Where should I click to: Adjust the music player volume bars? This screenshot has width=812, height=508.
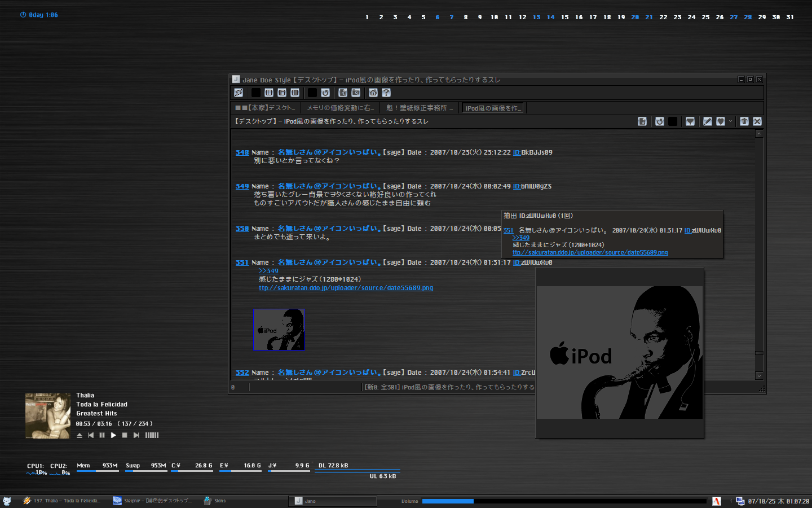pyautogui.click(x=152, y=435)
